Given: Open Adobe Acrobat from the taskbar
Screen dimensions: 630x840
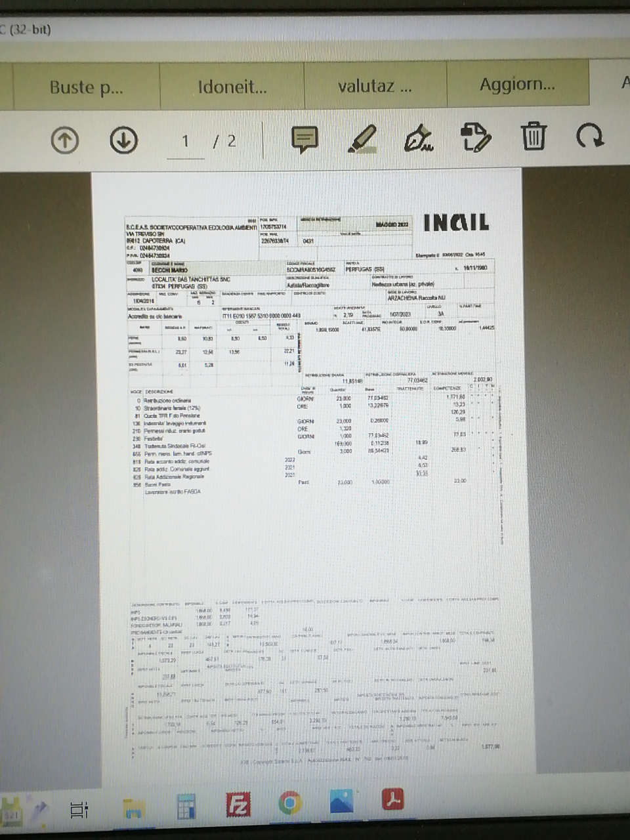Looking at the screenshot, I should pyautogui.click(x=393, y=800).
